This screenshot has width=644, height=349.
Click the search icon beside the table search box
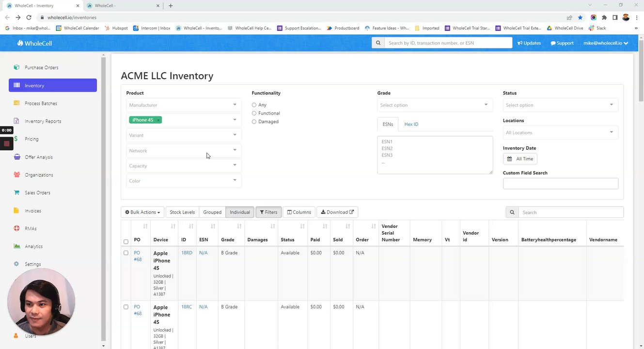point(512,212)
